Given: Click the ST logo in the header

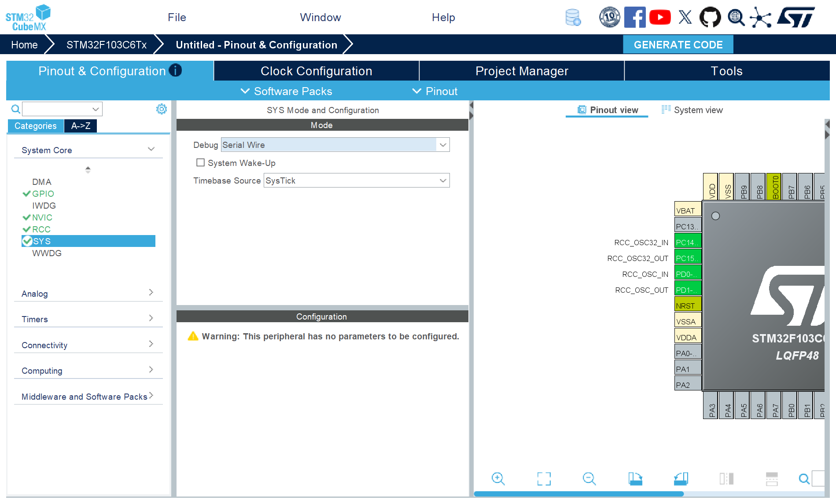Looking at the screenshot, I should coord(796,18).
